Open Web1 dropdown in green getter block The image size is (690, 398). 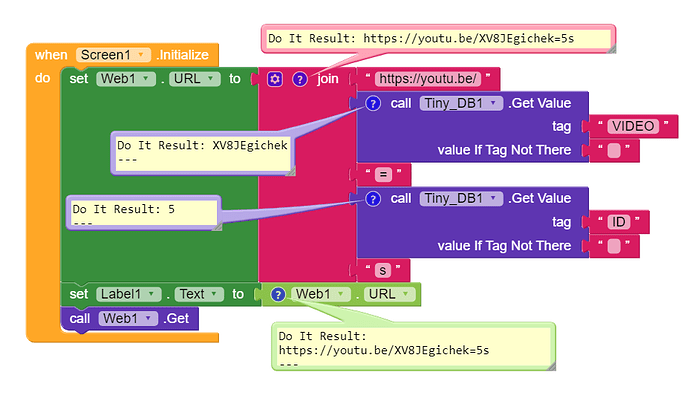321,294
